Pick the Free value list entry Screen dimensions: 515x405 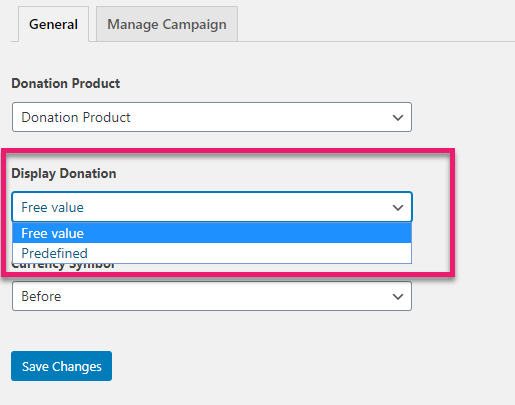click(x=212, y=233)
